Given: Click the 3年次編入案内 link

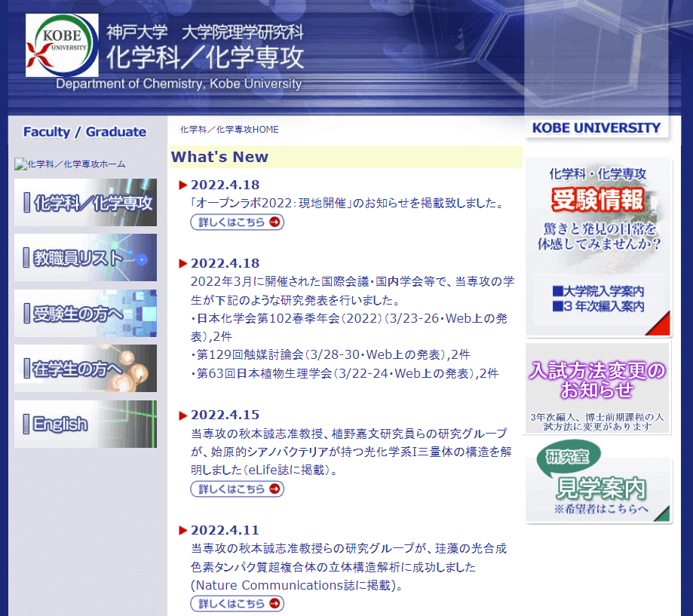Looking at the screenshot, I should pos(599,306).
